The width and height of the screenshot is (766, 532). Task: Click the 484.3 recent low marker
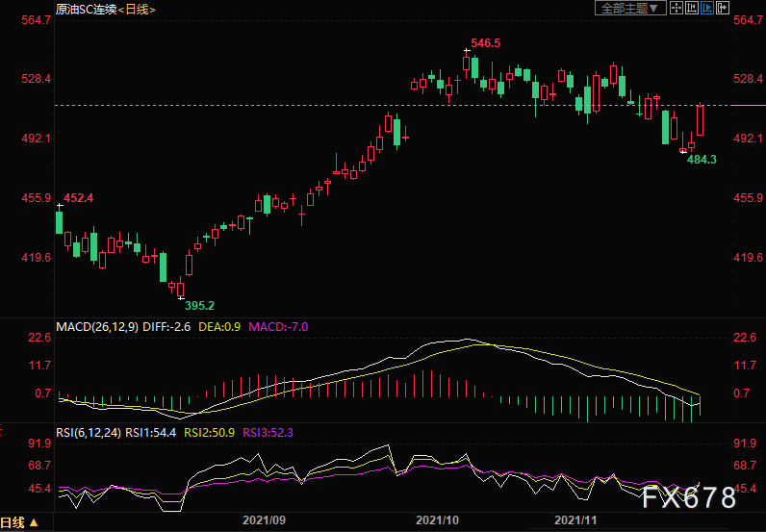coord(702,160)
